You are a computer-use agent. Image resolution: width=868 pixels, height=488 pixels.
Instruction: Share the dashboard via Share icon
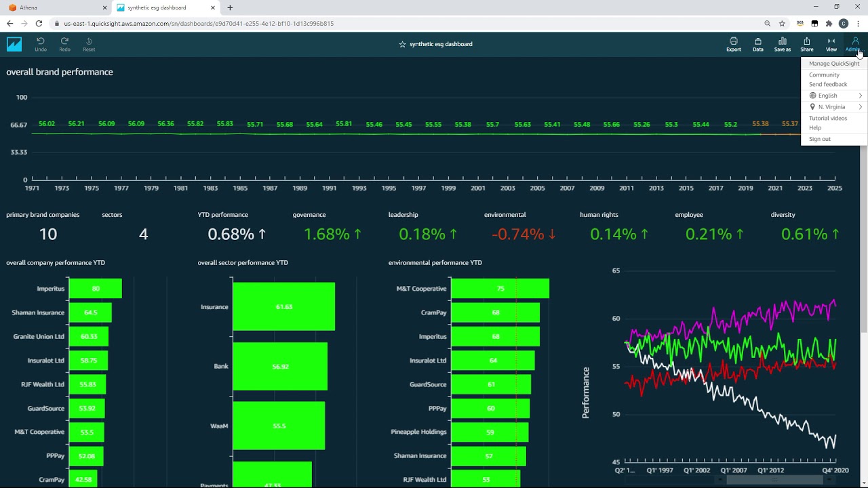(x=807, y=44)
